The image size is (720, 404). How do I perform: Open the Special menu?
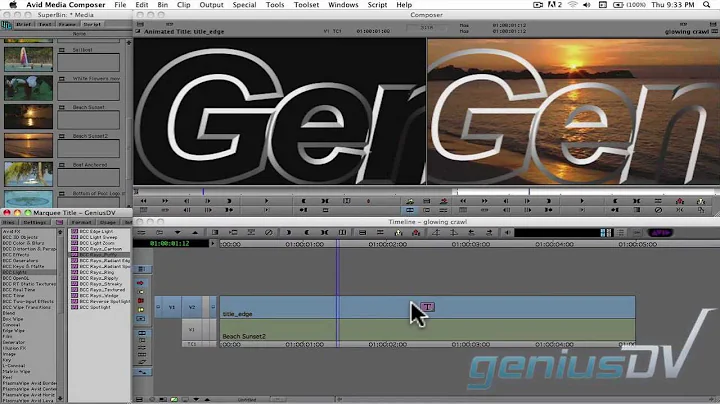244,5
